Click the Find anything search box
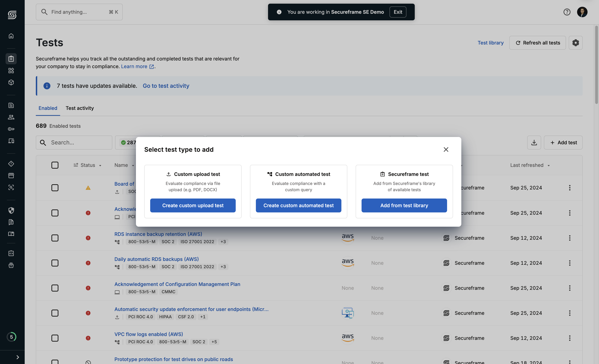The width and height of the screenshot is (599, 364). [79, 12]
